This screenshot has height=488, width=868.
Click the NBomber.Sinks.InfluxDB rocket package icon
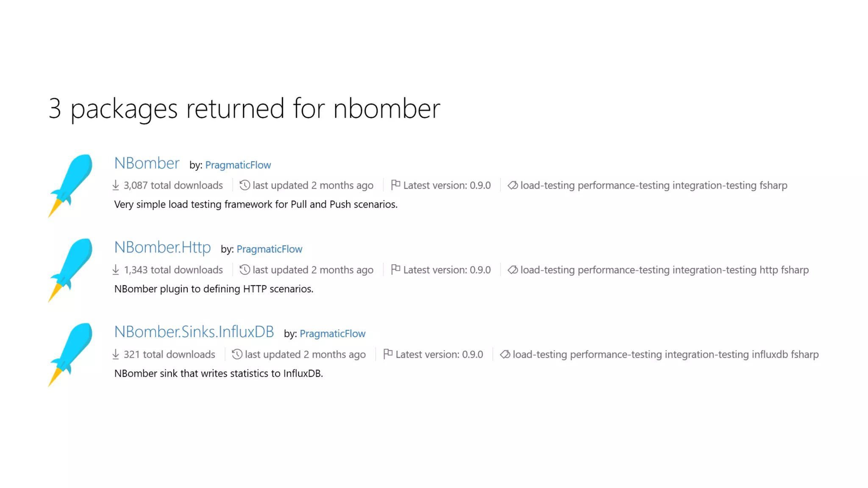pos(70,355)
